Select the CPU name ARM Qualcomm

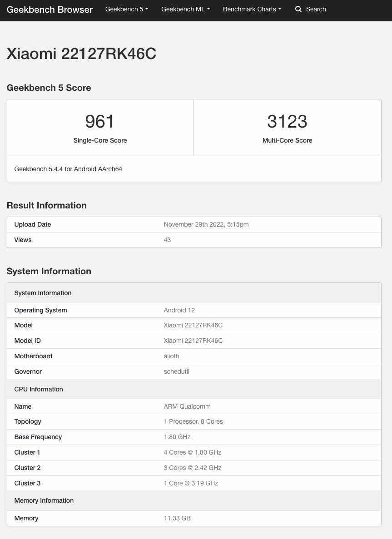[187, 406]
